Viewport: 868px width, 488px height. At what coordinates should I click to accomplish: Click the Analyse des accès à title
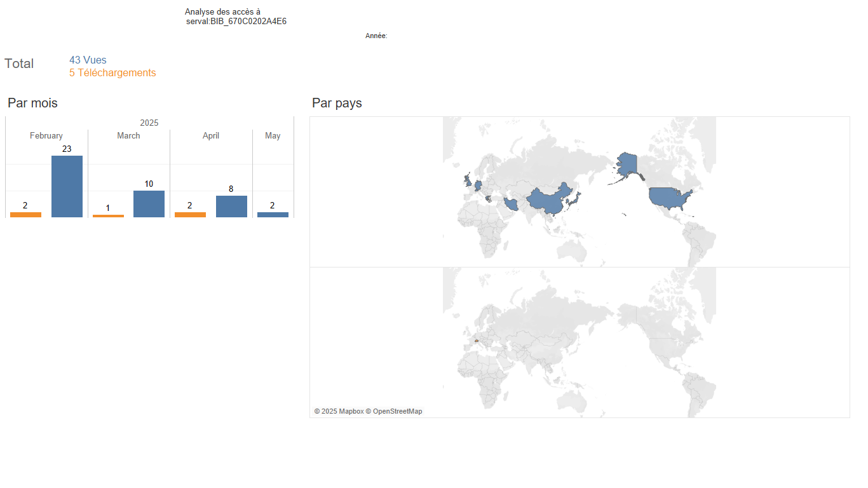point(222,12)
